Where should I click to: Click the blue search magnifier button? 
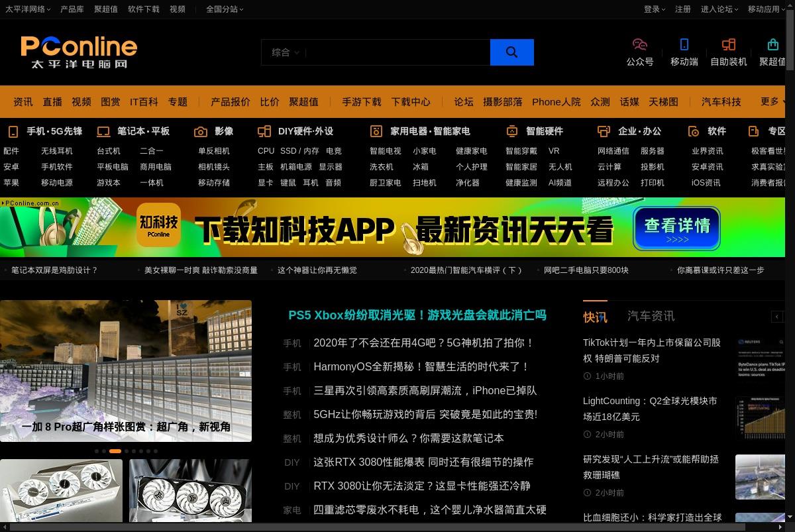(511, 52)
